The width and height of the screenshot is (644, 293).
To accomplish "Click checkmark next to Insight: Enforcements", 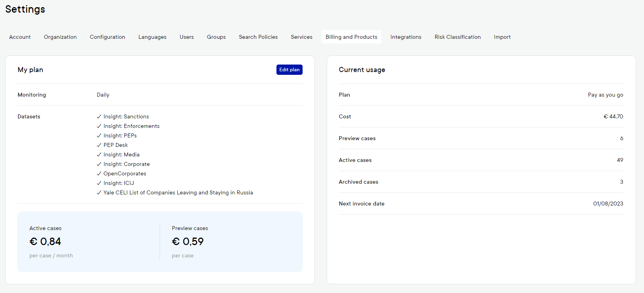I will click(99, 126).
